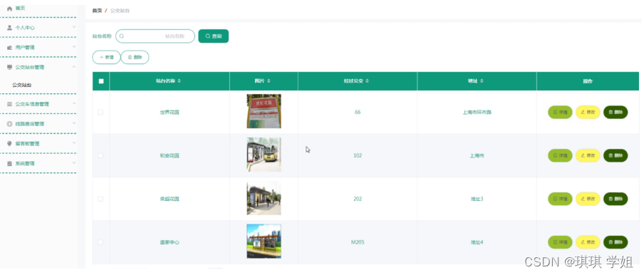Open the 世界花园 station sign photo
The height and width of the screenshot is (275, 644).
coord(264,111)
